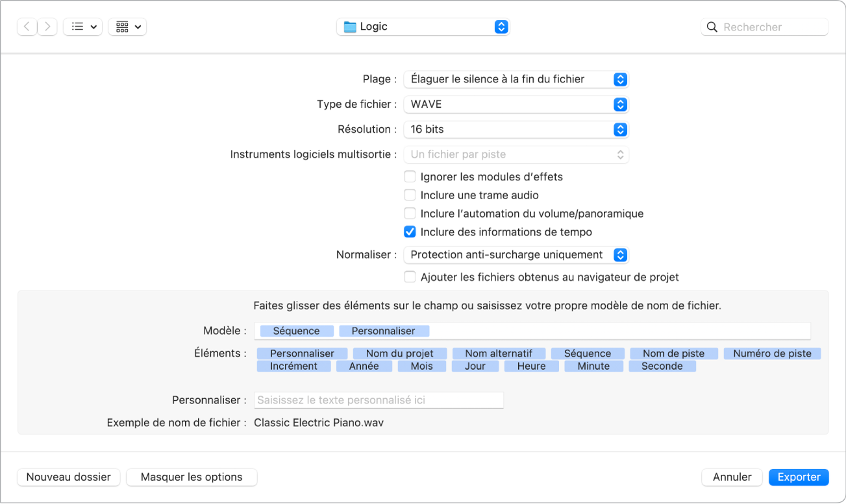Screen dimensions: 846x504
Task: Click the Nom du projet element token
Action: point(399,354)
